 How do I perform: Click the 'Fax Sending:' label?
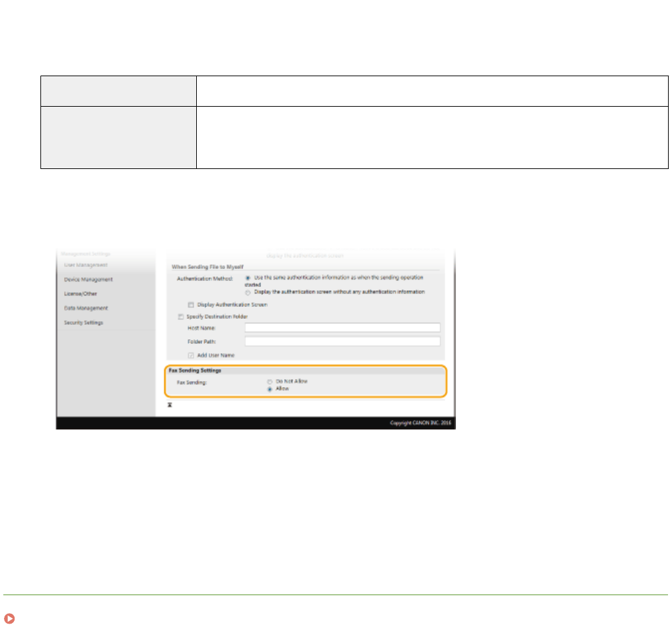pos(192,382)
